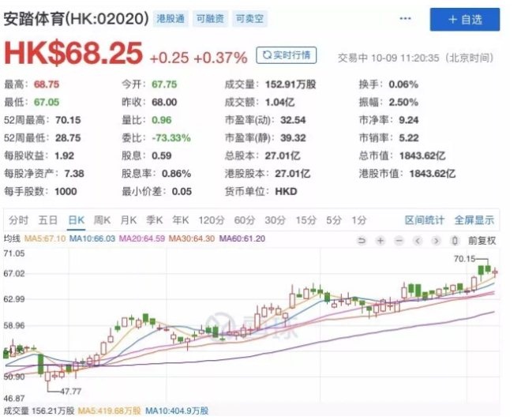Open the 区间统计 range statistics link
Viewport: 521px width, 420px height.
coord(425,220)
